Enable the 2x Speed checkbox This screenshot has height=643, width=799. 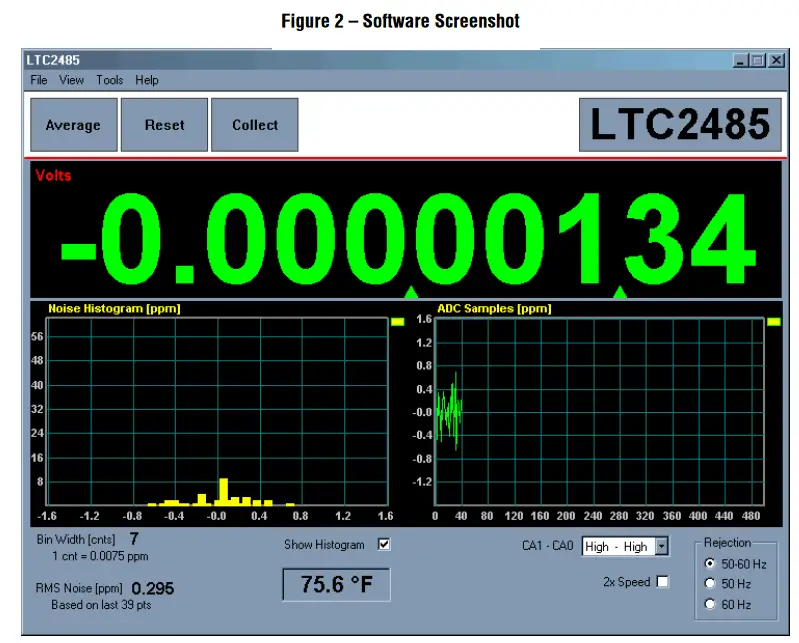662,581
